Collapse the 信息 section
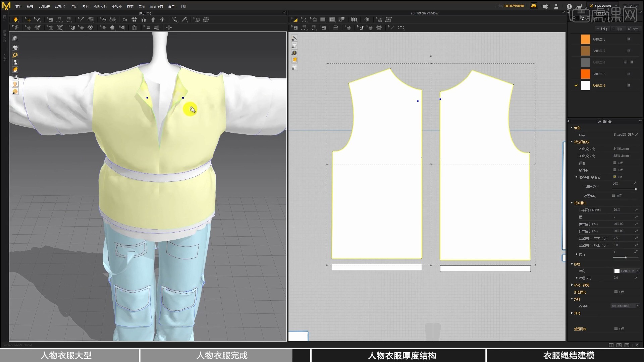 point(572,128)
